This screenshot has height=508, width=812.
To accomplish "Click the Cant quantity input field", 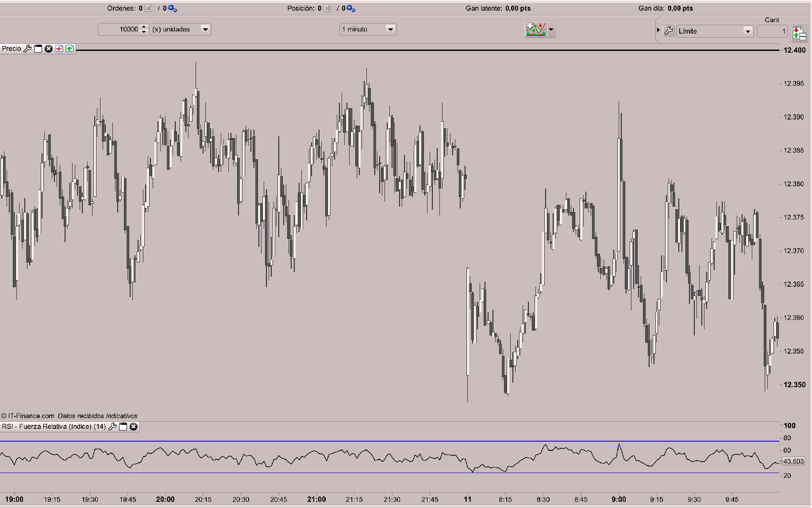I will click(x=772, y=31).
